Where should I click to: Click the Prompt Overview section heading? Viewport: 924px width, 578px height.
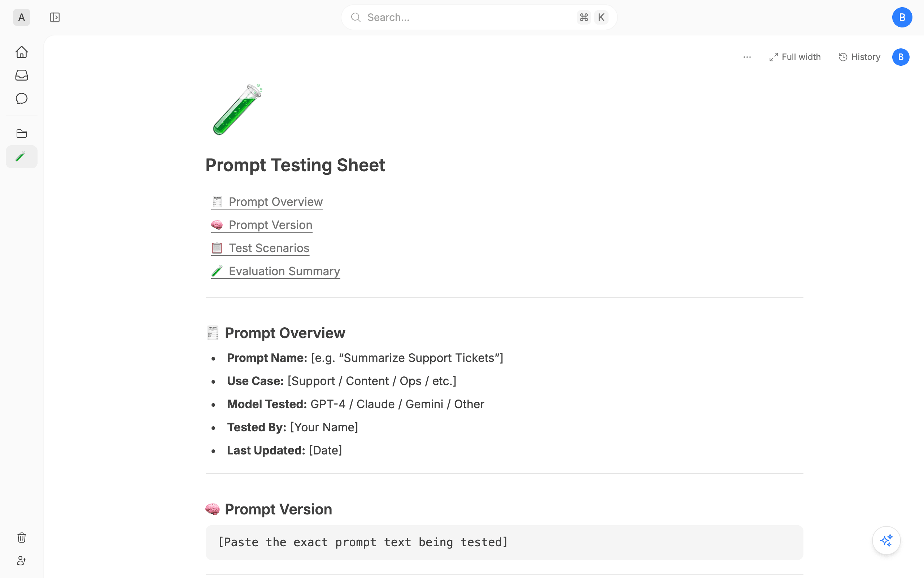tap(276, 333)
